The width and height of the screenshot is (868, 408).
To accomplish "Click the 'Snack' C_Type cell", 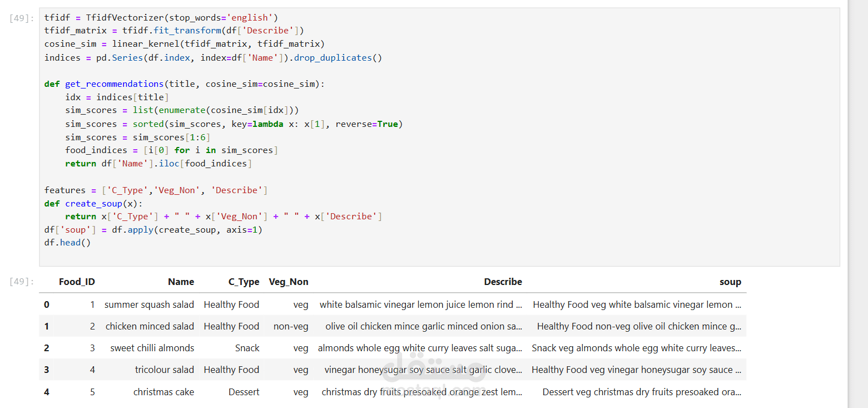I will [247, 348].
